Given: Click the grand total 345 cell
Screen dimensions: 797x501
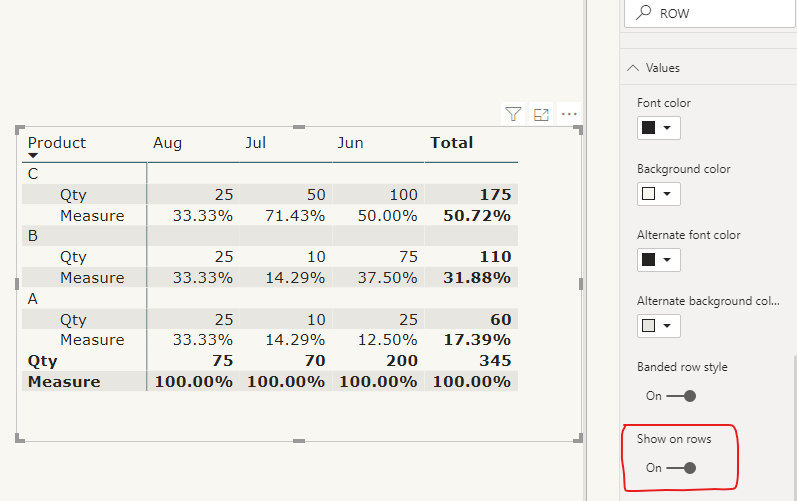Looking at the screenshot, I should click(x=495, y=361).
